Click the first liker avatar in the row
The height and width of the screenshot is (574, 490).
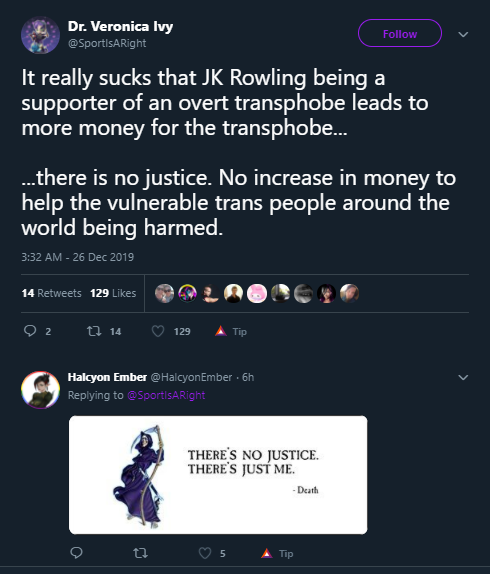(x=164, y=293)
